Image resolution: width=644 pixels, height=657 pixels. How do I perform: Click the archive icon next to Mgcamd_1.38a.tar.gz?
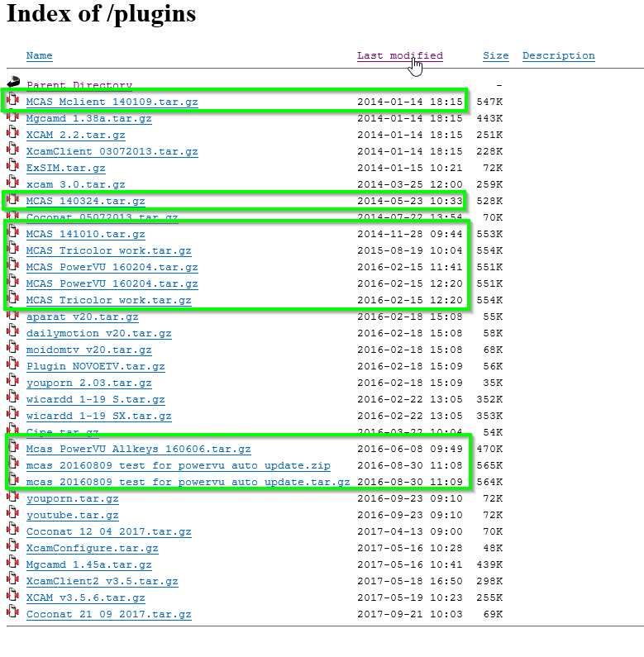(13, 116)
